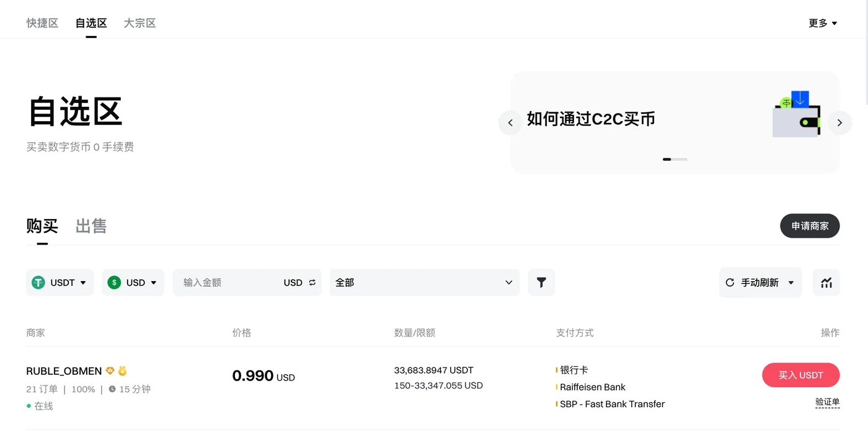Click the 21 订单 order count
The width and height of the screenshot is (868, 432).
tap(42, 389)
